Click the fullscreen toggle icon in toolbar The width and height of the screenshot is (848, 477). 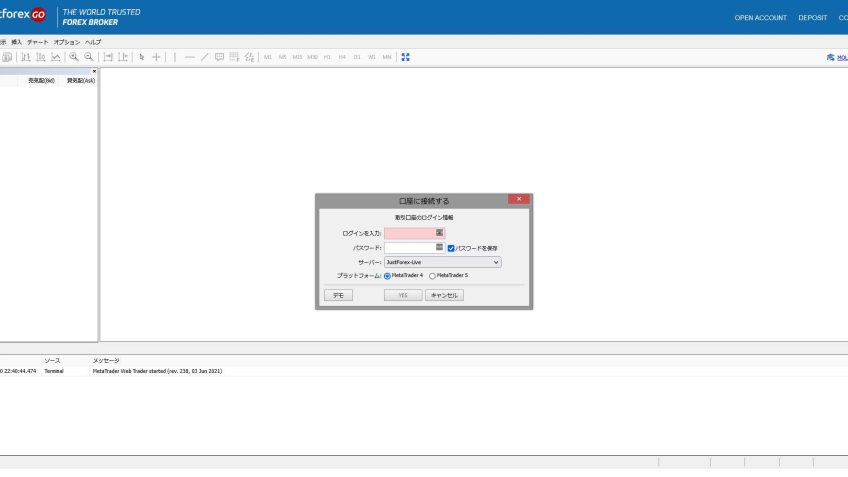[x=406, y=57]
